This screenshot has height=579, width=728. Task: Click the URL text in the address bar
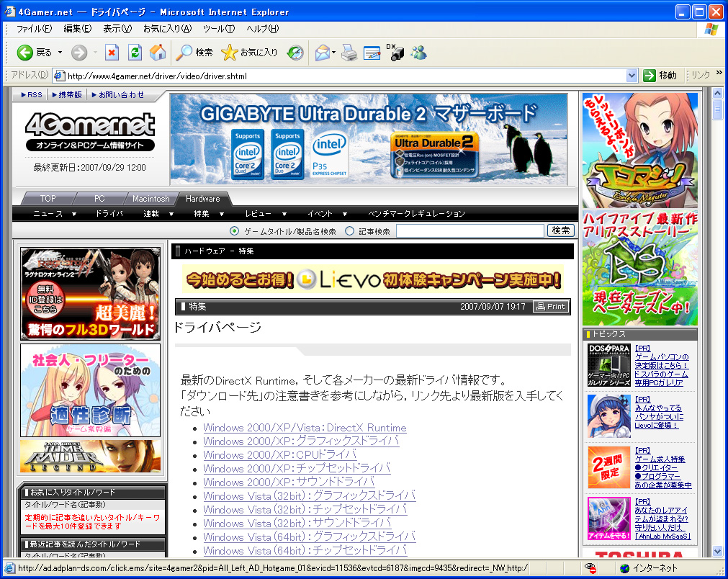(158, 76)
